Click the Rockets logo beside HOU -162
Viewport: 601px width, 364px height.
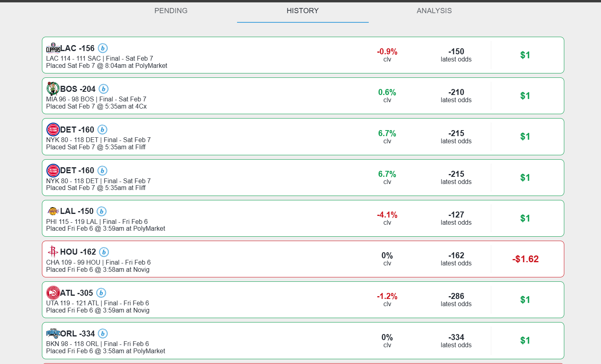click(x=53, y=251)
